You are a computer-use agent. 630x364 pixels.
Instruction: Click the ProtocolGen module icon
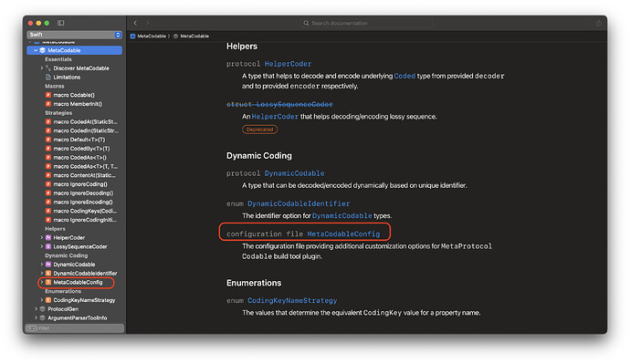tap(42, 309)
